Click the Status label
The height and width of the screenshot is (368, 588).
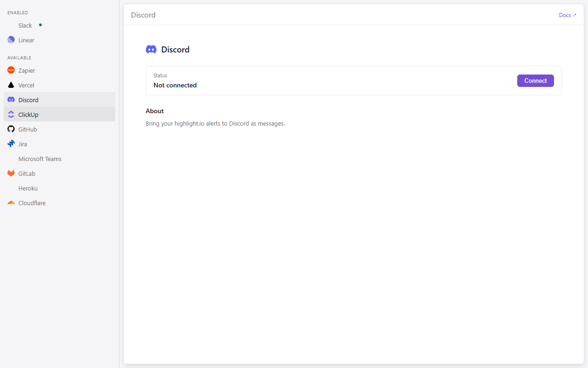point(160,75)
